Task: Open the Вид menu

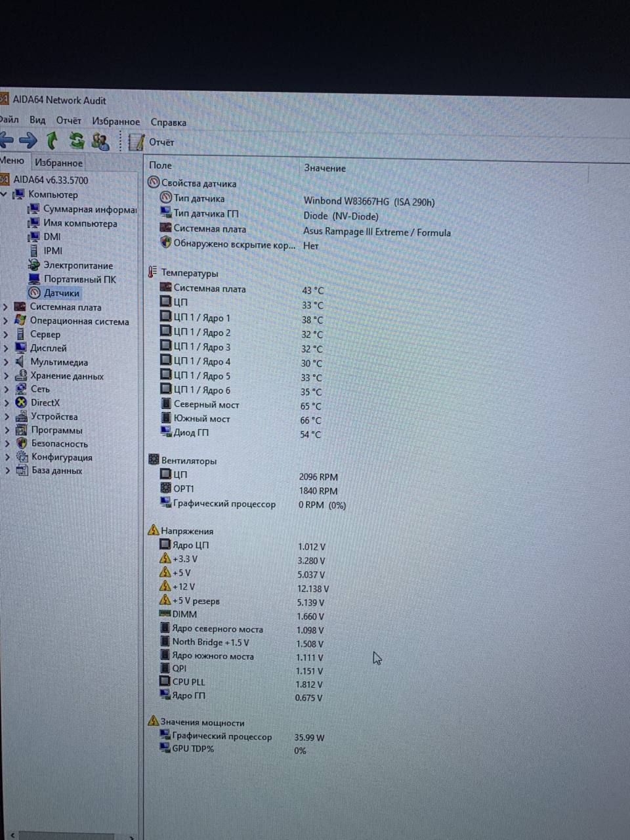Action: 37,120
